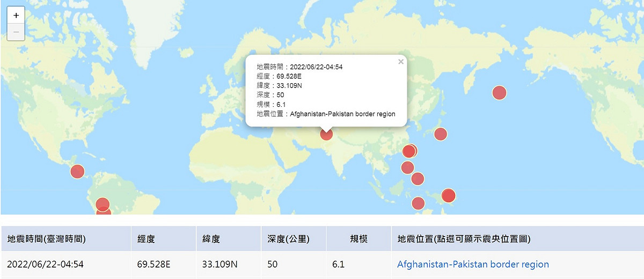644x279 pixels.
Task: Open the Afghanistan-Pakistan border region link
Action: pos(473,265)
